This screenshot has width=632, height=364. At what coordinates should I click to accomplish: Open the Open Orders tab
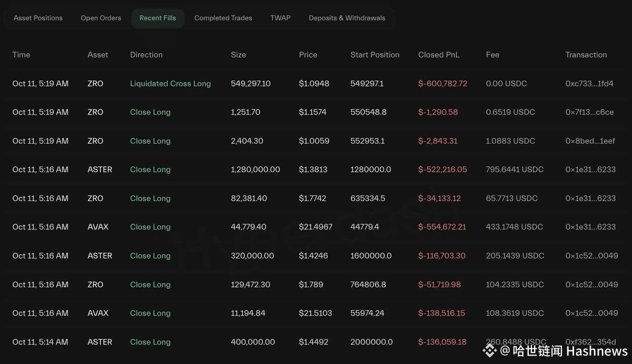(x=101, y=18)
